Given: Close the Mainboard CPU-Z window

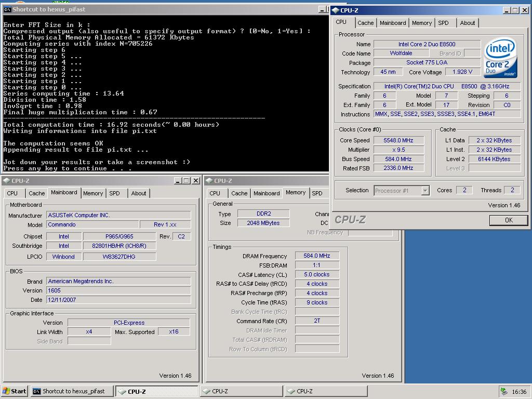Looking at the screenshot, I should pyautogui.click(x=196, y=181).
